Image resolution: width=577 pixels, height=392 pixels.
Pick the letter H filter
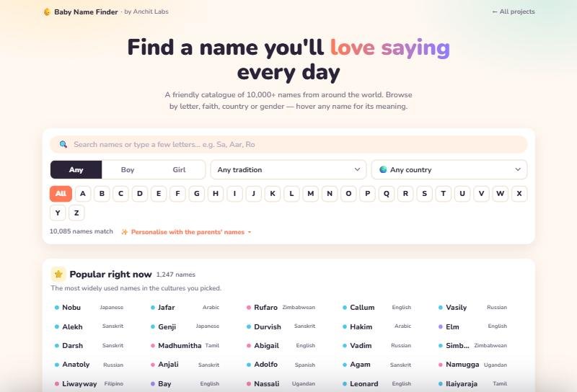[216, 193]
